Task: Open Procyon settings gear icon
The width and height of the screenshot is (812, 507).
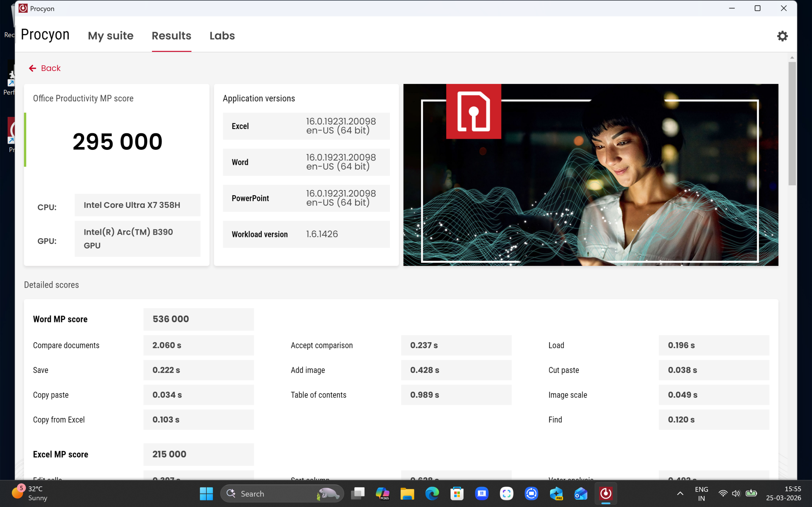Action: (x=782, y=36)
